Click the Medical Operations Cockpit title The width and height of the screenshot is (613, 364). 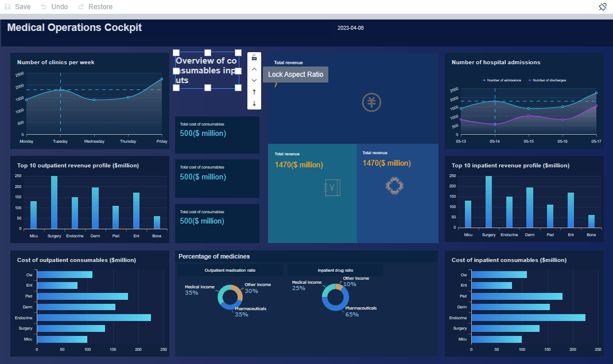pos(74,28)
